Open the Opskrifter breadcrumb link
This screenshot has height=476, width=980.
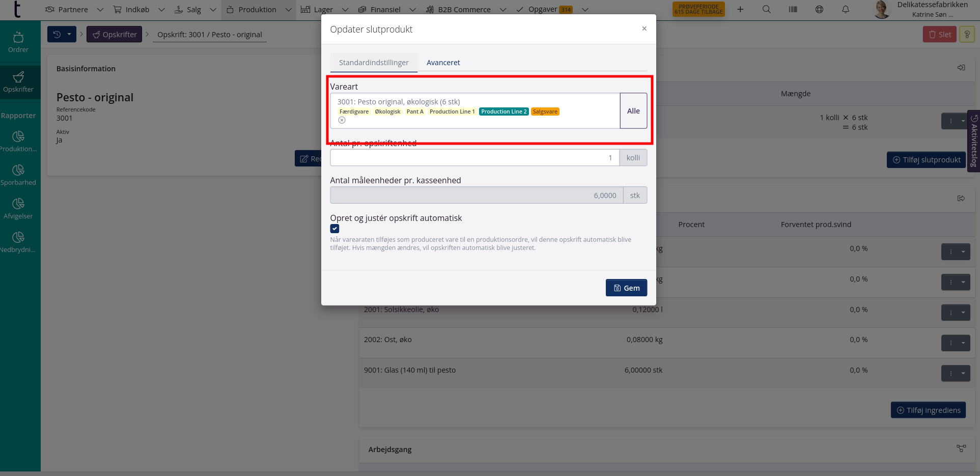[x=115, y=34]
